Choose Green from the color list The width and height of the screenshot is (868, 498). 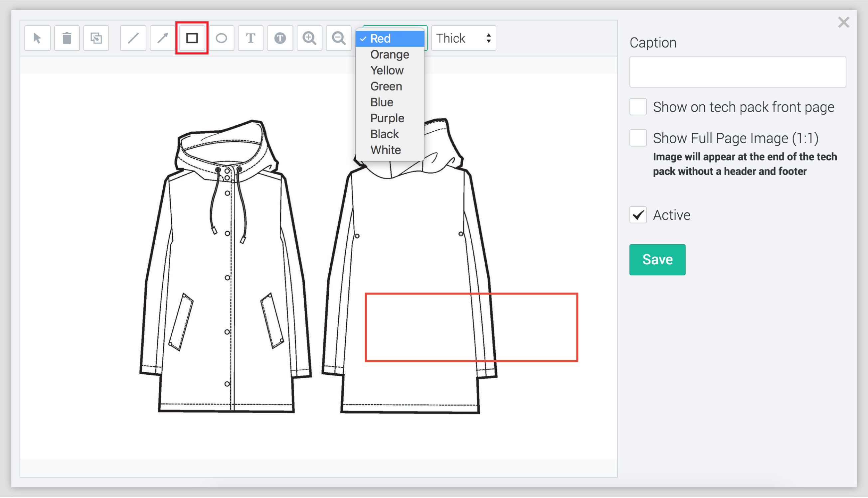(x=386, y=86)
